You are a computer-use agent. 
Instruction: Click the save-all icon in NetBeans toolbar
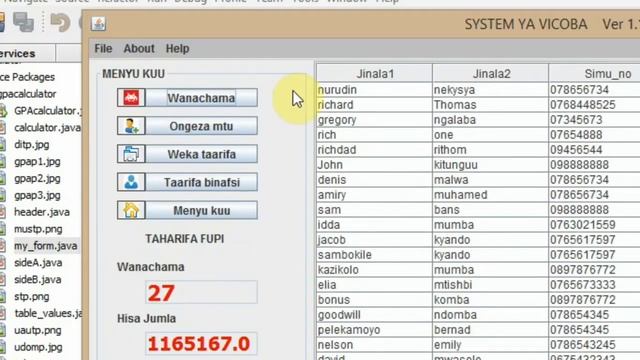click(23, 22)
